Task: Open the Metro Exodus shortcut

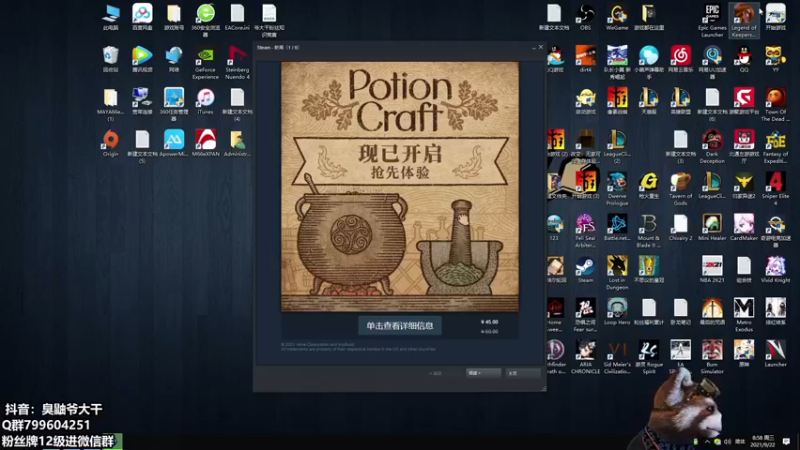Action: pos(743,315)
